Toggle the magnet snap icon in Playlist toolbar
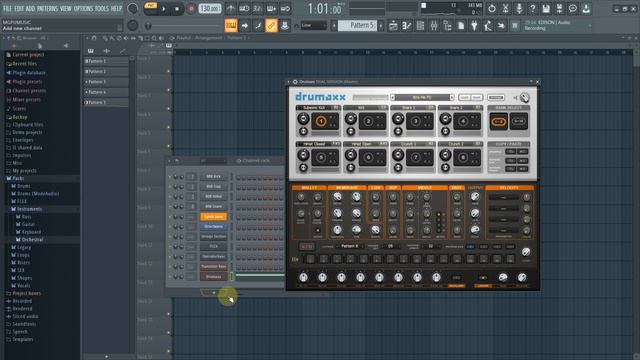Image resolution: width=640 pixels, height=360 pixels. [94, 38]
